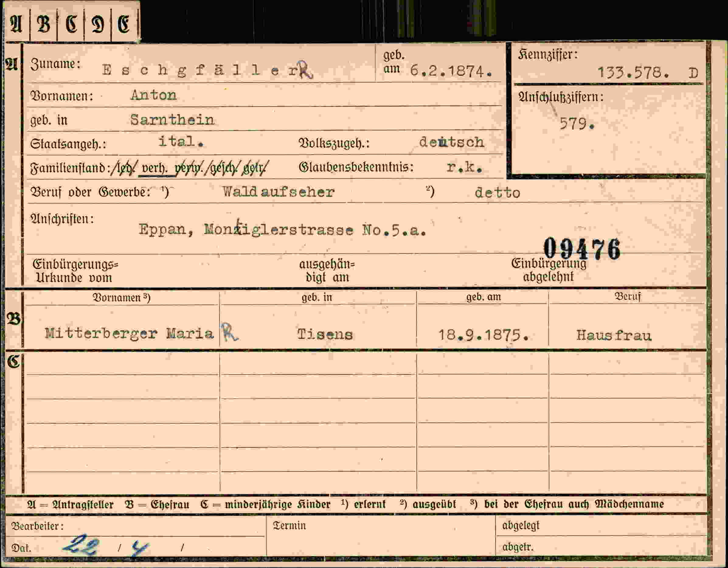Viewport: 728px width, 568px height.
Task: Click the 'geb. in' column header in section B
Action: tap(317, 297)
